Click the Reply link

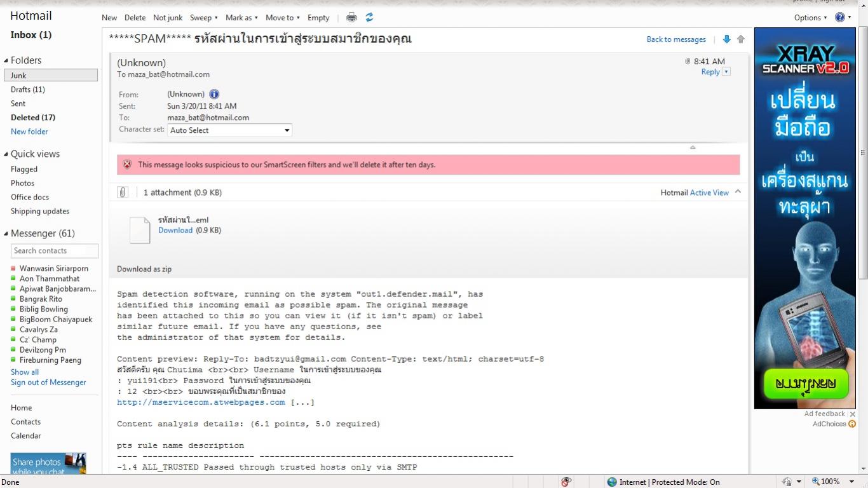(x=710, y=72)
